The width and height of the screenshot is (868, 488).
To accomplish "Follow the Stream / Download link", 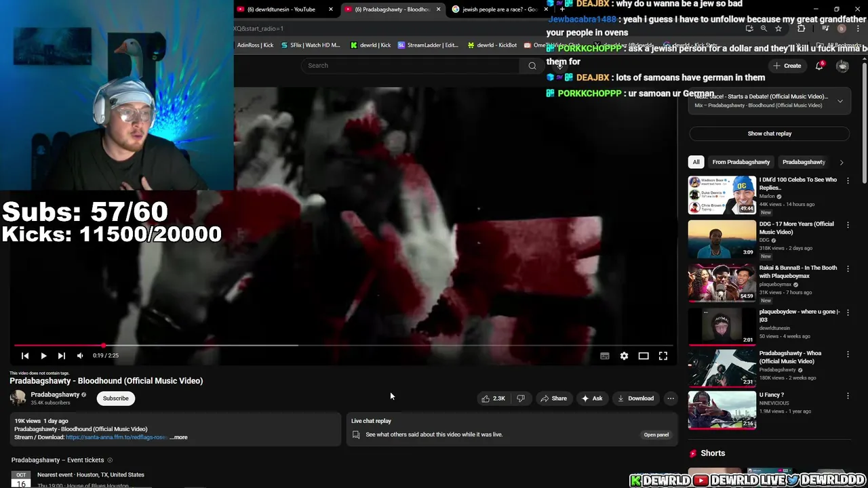I will click(117, 437).
